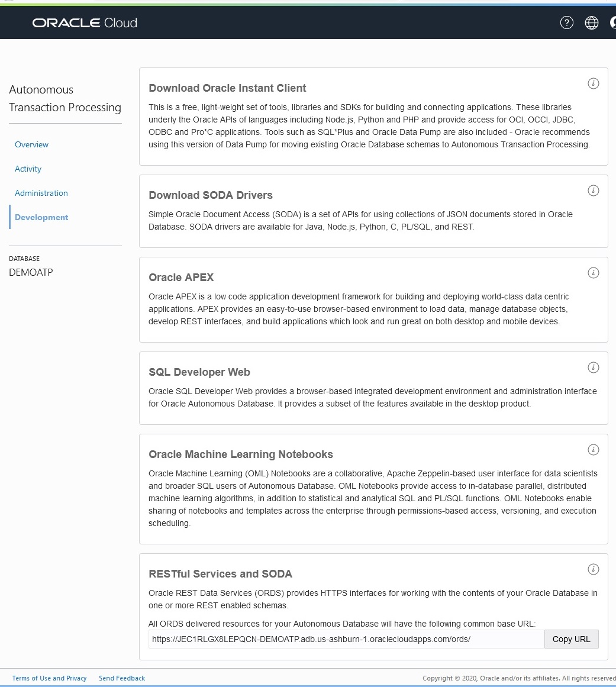Click info icon for RESTful Services and SODA

[593, 569]
